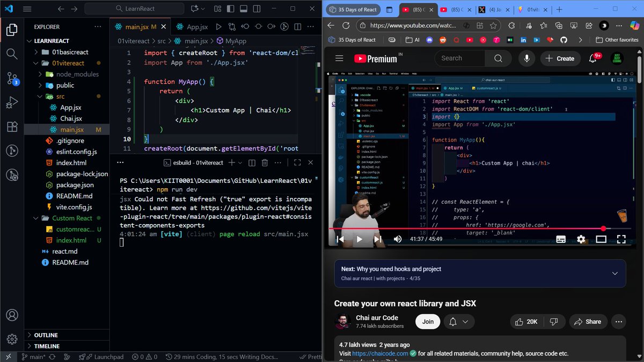Open Discord bookmark in favorites bar
Image resolution: width=644 pixels, height=362 pixels.
coord(429,40)
